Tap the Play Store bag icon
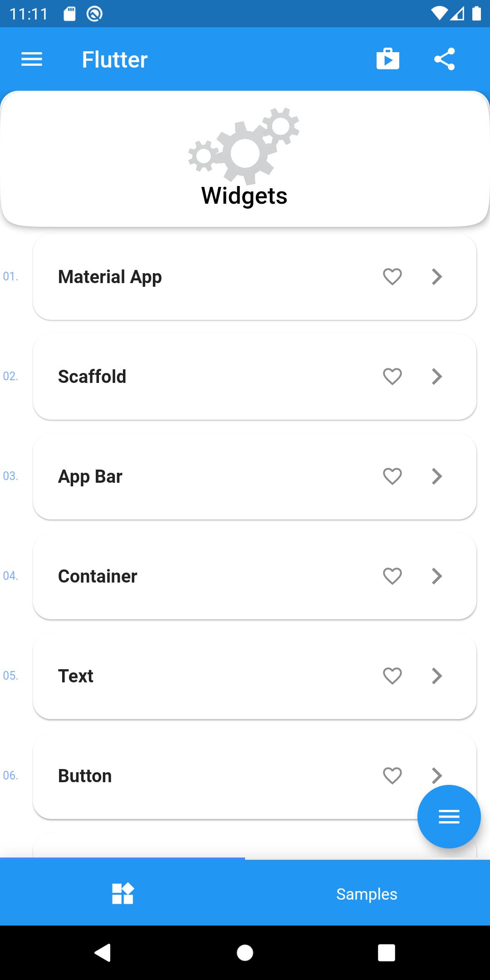The image size is (490, 980). (x=388, y=59)
